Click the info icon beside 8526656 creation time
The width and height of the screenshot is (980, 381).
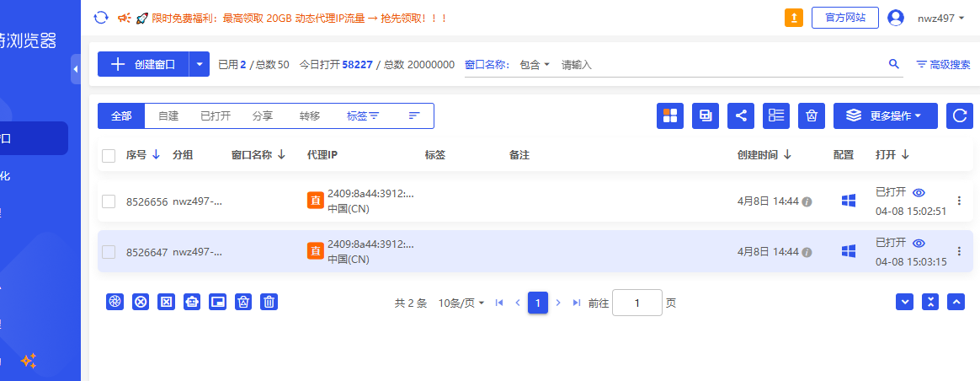[807, 202]
